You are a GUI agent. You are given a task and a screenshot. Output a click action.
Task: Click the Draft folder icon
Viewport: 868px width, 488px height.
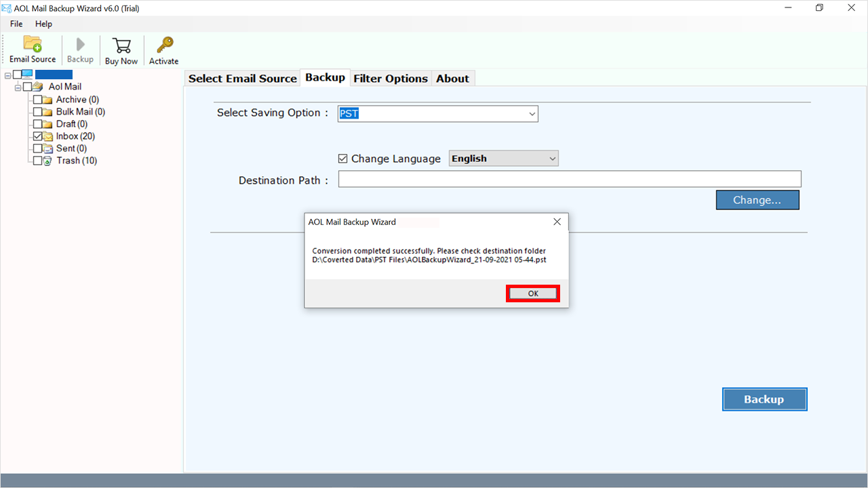[x=47, y=124]
